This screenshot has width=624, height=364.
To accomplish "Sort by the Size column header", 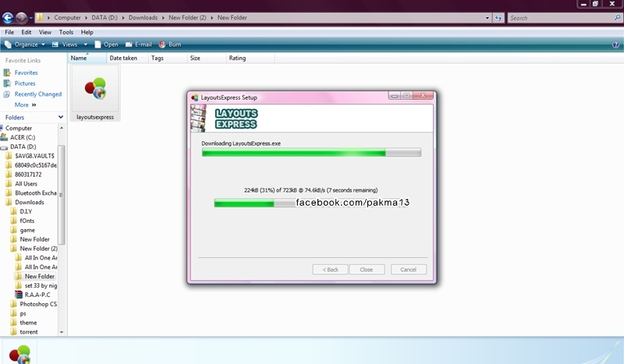I will point(207,58).
